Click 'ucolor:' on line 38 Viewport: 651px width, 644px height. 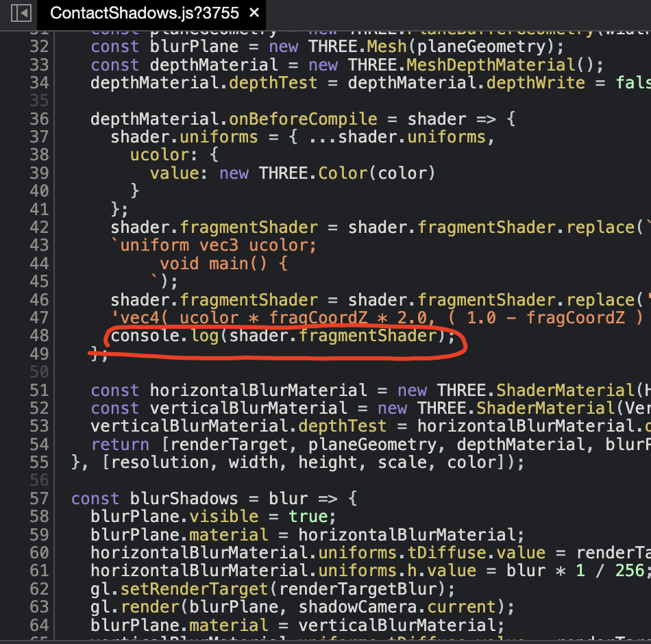point(163,155)
